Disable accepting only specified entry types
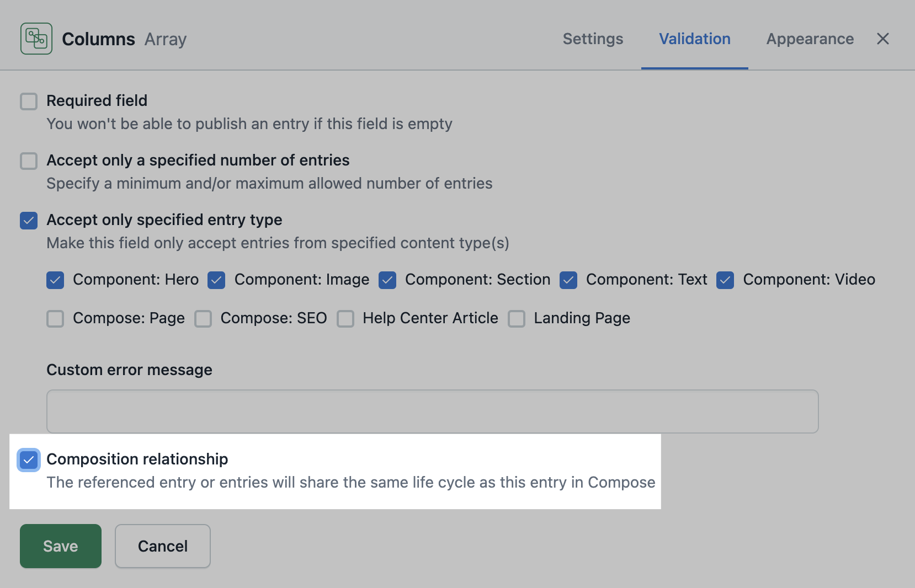This screenshot has width=915, height=588. 28,221
